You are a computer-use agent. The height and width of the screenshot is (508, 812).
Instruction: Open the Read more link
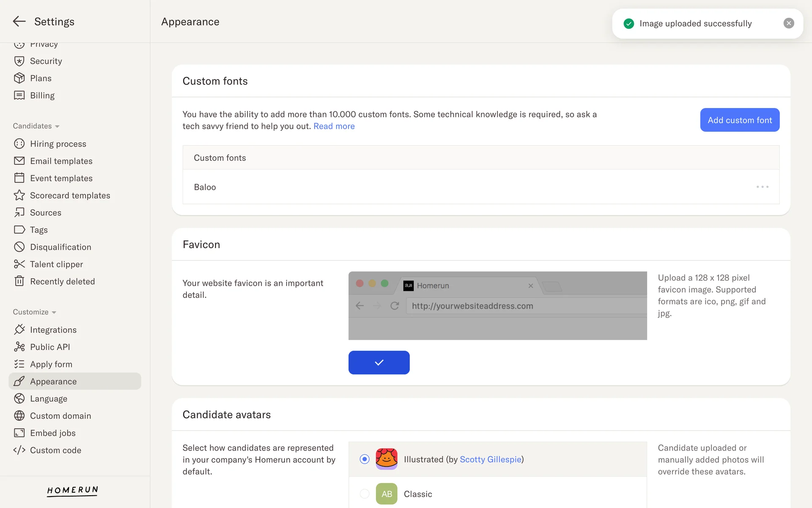pyautogui.click(x=334, y=126)
